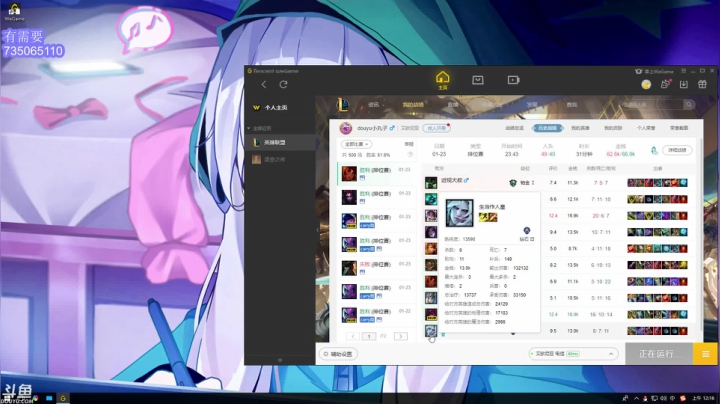The image size is (720, 404).
Task: Click the douyu小丸子 player avatar
Action: [346, 128]
